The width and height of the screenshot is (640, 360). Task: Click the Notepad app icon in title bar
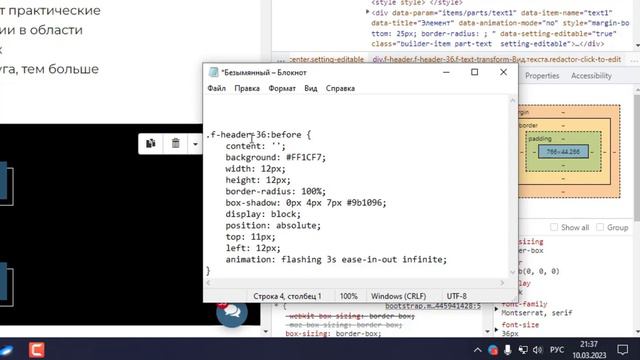213,72
